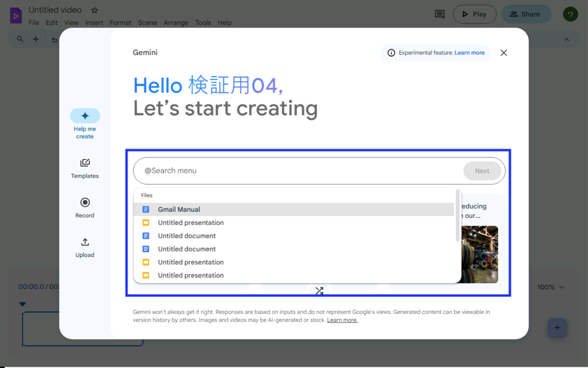This screenshot has height=368, width=588.
Task: Open the comments icon beside Play
Action: coord(439,14)
